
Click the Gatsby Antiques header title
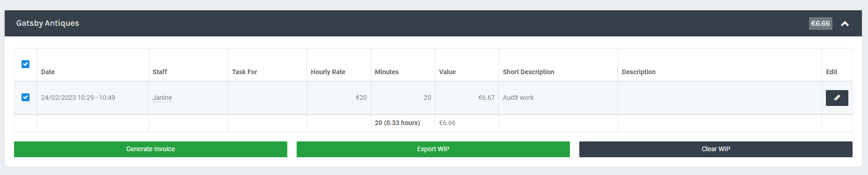48,23
